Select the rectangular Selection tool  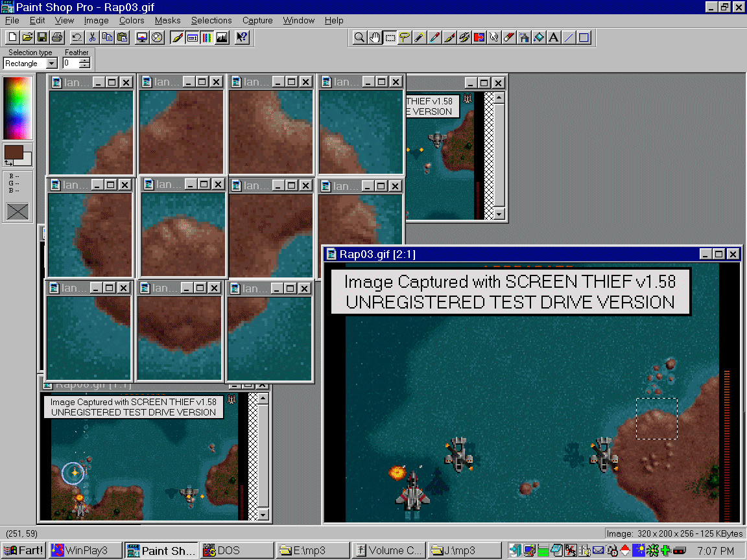(390, 38)
